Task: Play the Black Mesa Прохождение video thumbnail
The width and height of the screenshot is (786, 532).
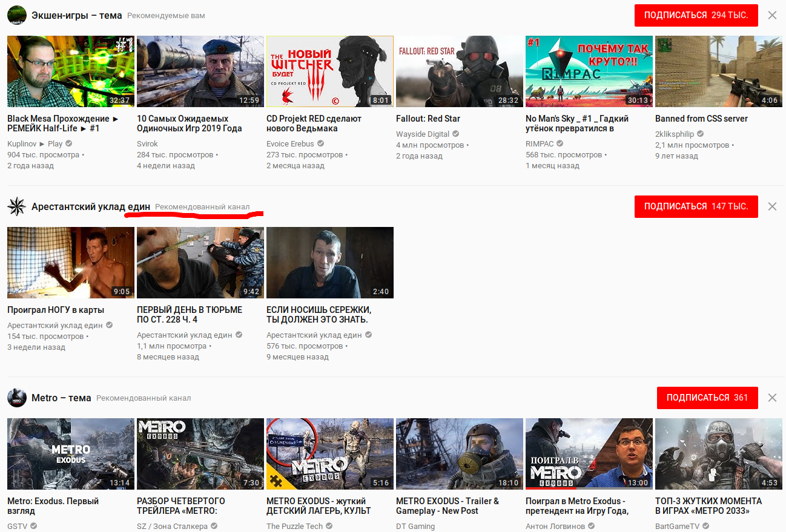Action: 71,71
